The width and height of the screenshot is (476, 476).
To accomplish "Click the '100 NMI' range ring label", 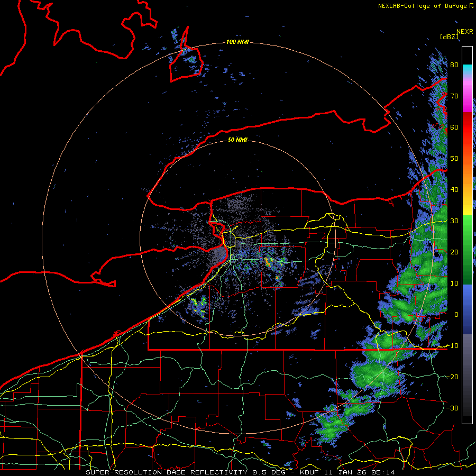I will pos(237,42).
